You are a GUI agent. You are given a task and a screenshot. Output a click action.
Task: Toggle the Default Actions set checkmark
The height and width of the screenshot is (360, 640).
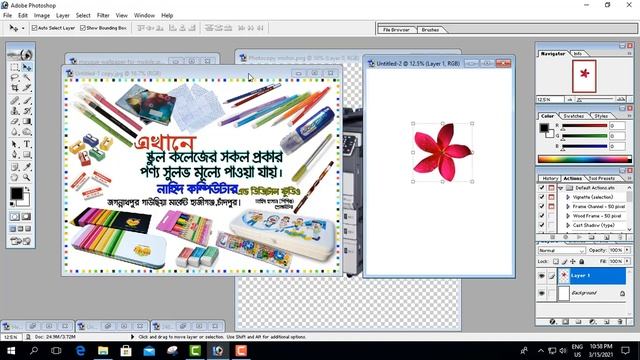542,188
